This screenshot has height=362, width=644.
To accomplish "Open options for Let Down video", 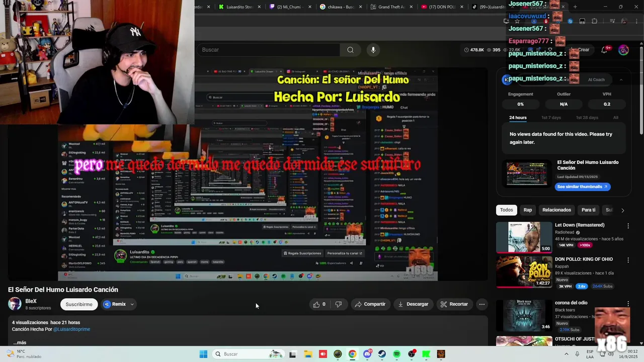I will click(628, 226).
